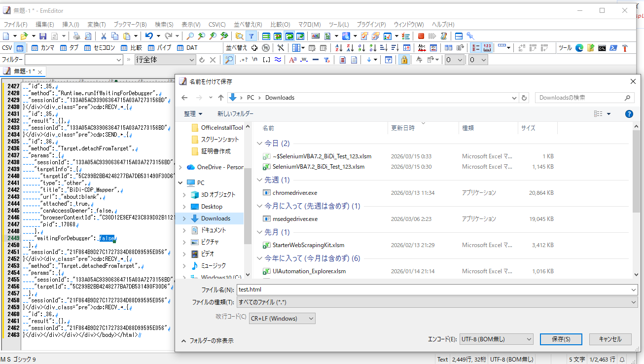Open the Paste options dropdown arrow
The width and height of the screenshot is (644, 364).
click(x=136, y=36)
